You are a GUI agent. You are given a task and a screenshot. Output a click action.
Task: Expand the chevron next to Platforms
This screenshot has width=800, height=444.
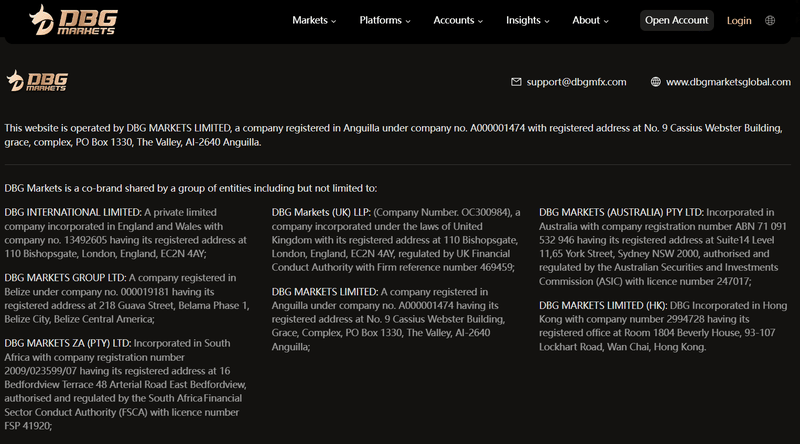click(408, 21)
